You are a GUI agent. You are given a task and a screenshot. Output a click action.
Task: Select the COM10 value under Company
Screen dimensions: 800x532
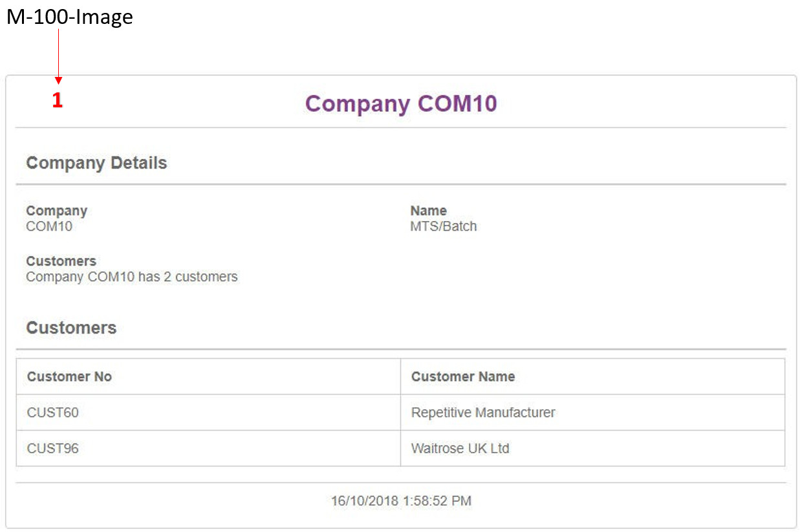[49, 226]
